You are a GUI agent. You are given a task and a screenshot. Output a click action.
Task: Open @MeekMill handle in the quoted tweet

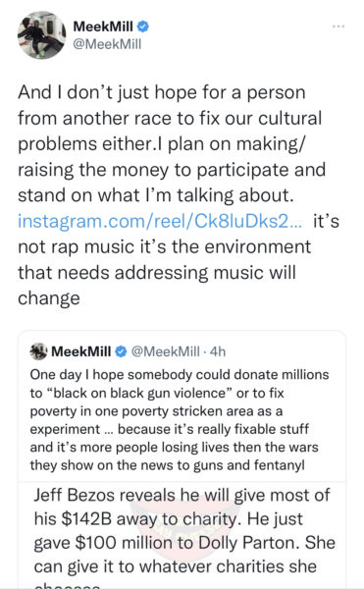(165, 351)
